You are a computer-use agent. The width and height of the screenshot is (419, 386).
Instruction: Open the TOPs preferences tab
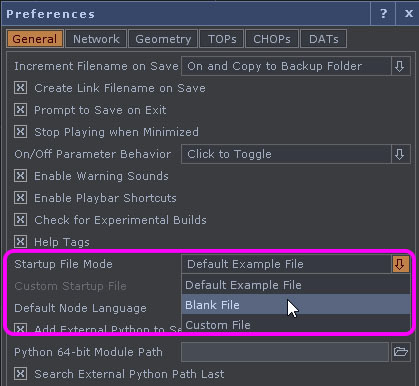[x=222, y=39]
